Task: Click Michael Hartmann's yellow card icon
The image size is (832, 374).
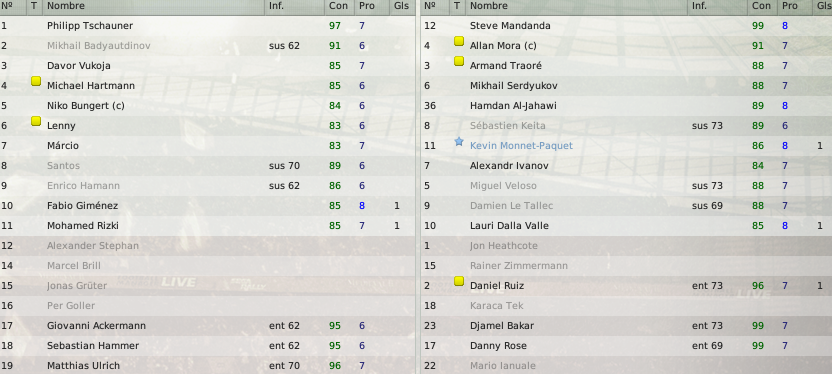Action: point(36,81)
